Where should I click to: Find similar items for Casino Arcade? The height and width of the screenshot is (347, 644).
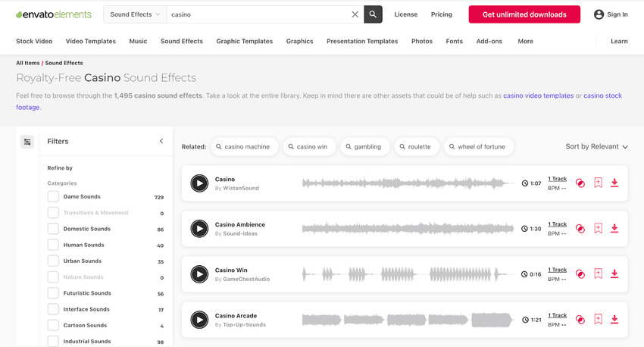(x=580, y=320)
